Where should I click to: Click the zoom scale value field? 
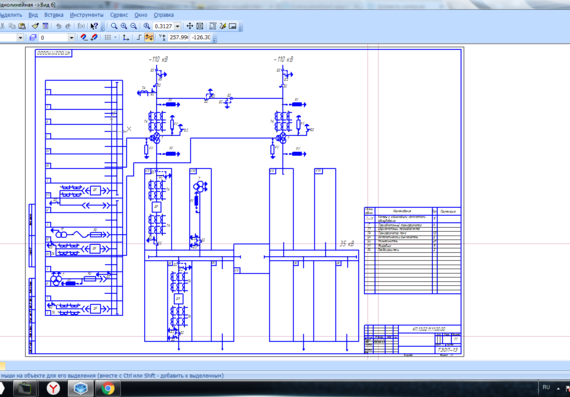click(164, 26)
